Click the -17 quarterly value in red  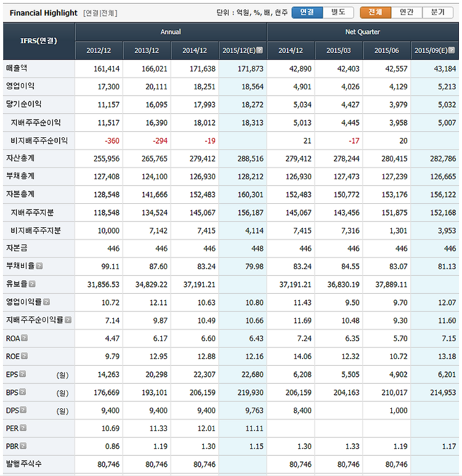pyautogui.click(x=354, y=141)
